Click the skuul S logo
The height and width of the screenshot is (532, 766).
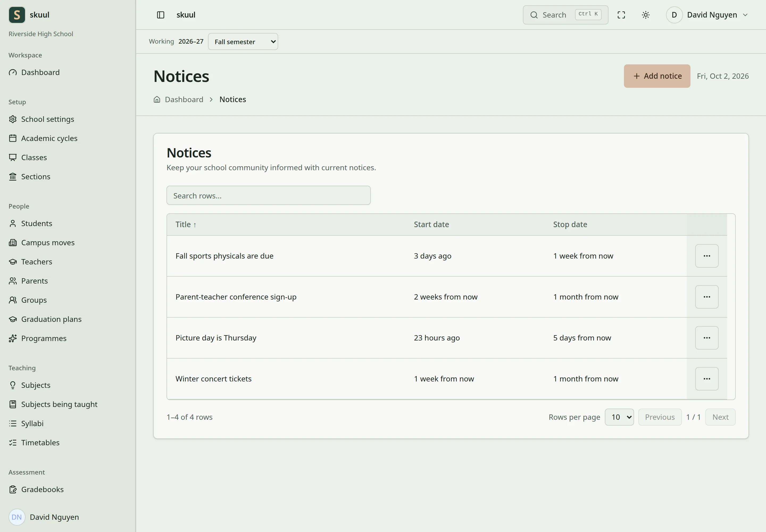(17, 15)
